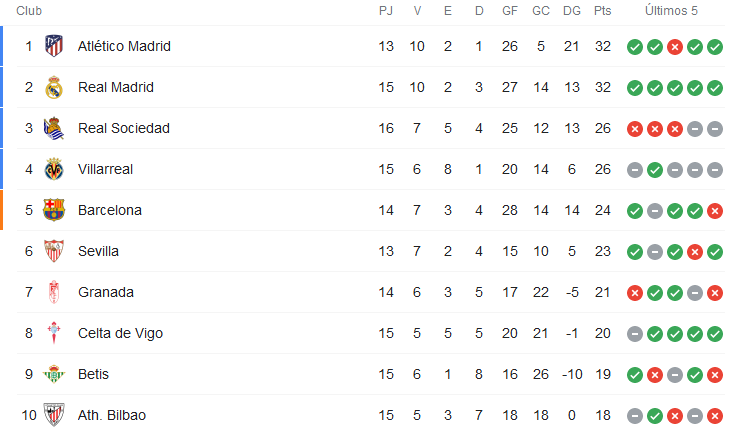
Task: Select the Celta de Vigo team name
Action: 120,333
